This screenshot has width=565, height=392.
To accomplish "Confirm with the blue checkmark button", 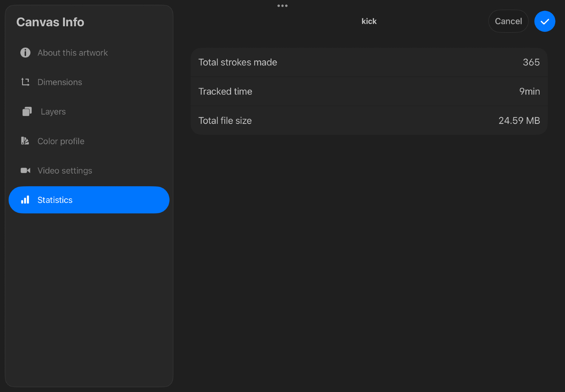I will coord(544,21).
